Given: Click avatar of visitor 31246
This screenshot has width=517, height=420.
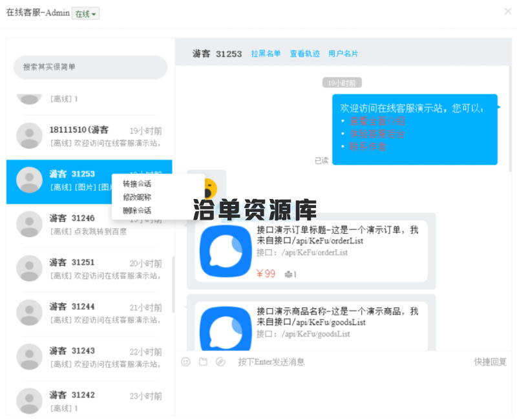Looking at the screenshot, I should pyautogui.click(x=29, y=224).
